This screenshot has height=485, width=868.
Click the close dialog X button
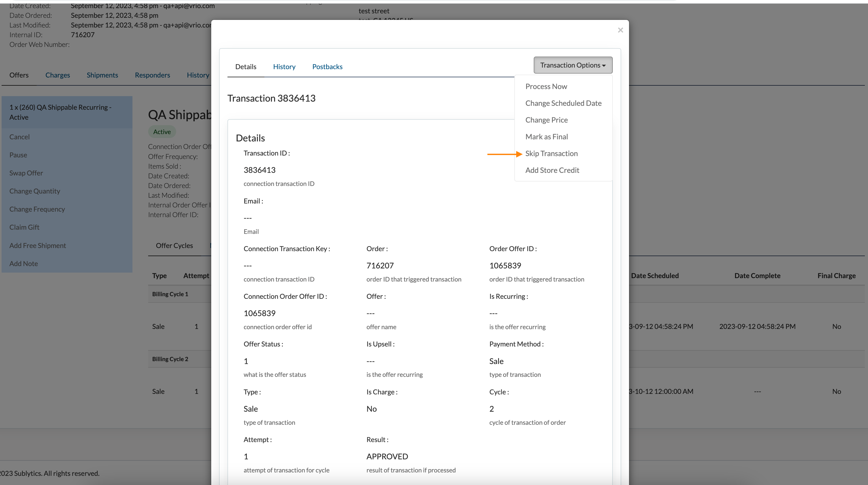click(x=620, y=29)
